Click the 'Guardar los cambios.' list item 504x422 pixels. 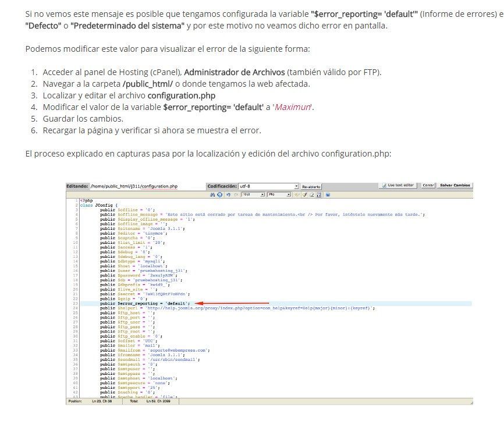[x=83, y=119]
